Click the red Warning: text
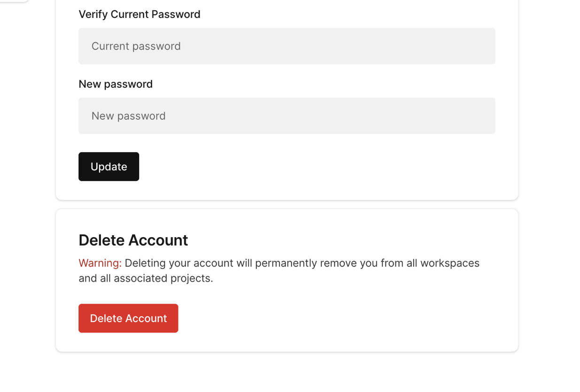This screenshot has height=392, width=580. tap(100, 263)
